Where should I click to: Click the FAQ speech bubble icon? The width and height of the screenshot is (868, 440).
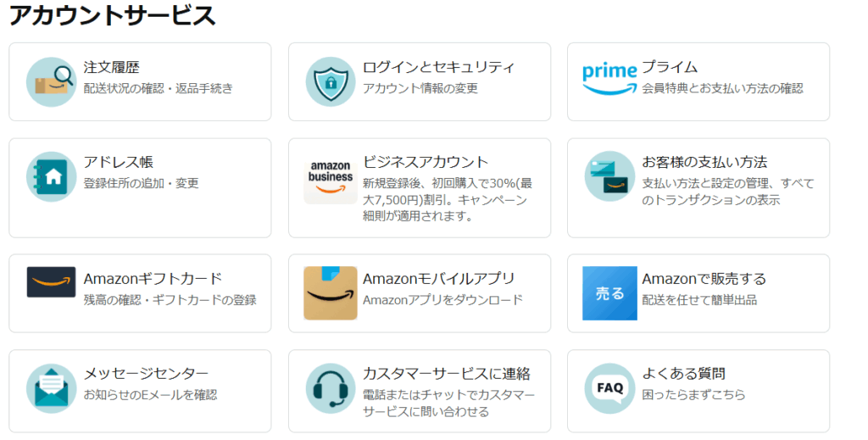click(x=609, y=388)
